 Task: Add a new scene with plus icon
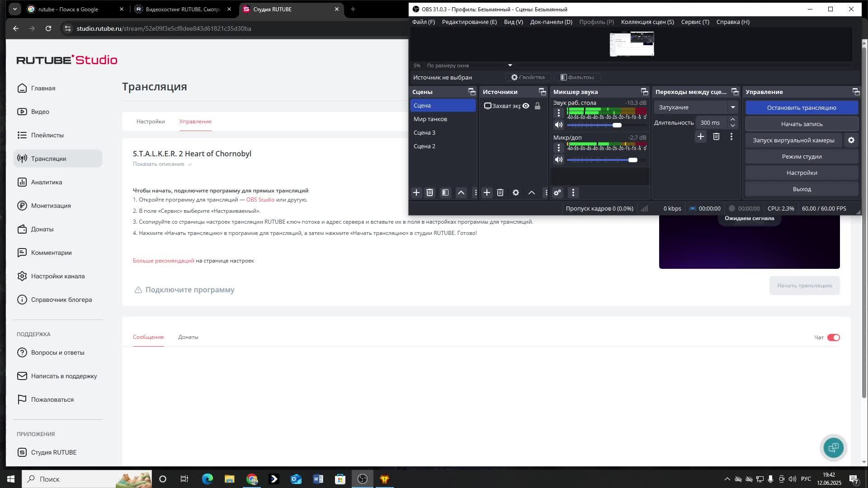pyautogui.click(x=416, y=192)
